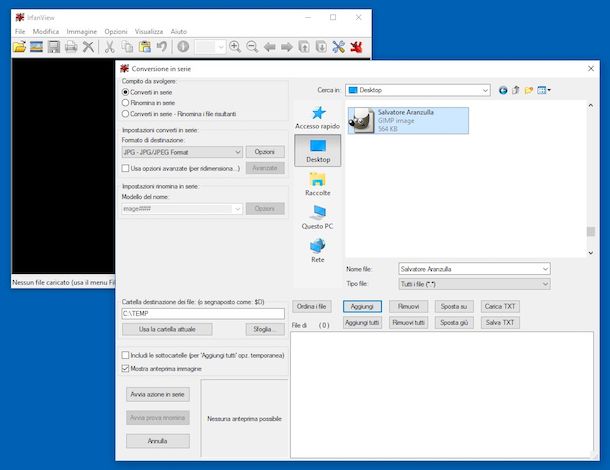This screenshot has height=470, width=610.
Task: Open the Settings tools icon in IrfanView toolbar
Action: (x=338, y=47)
